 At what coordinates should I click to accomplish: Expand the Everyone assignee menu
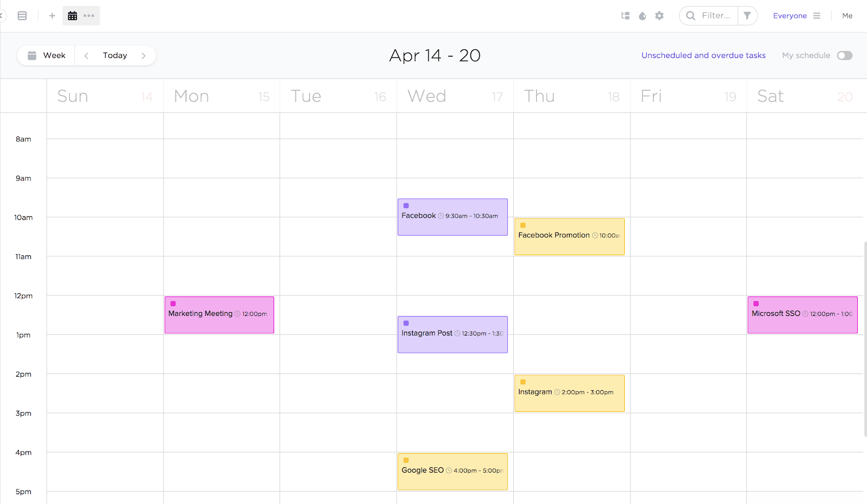tap(797, 16)
